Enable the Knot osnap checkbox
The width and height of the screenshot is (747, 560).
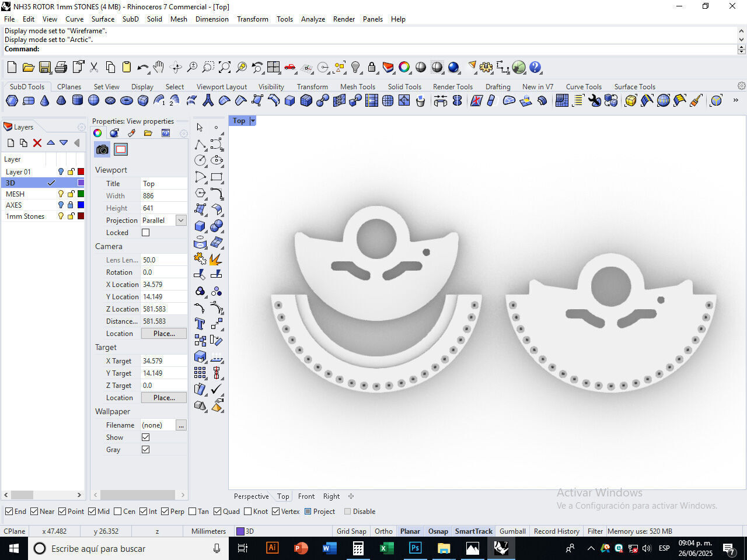pyautogui.click(x=247, y=512)
